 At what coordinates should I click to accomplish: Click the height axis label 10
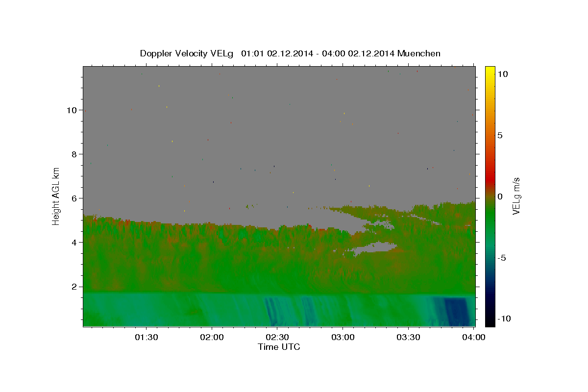tap(73, 110)
